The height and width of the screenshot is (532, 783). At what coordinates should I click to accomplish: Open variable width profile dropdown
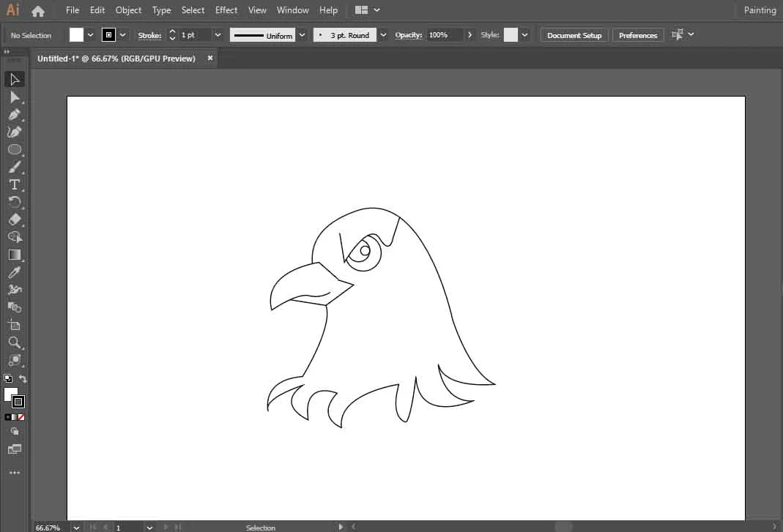302,35
